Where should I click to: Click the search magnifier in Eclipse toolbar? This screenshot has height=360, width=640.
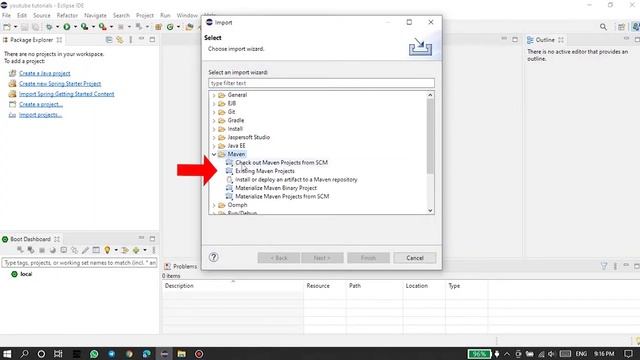tap(603, 27)
